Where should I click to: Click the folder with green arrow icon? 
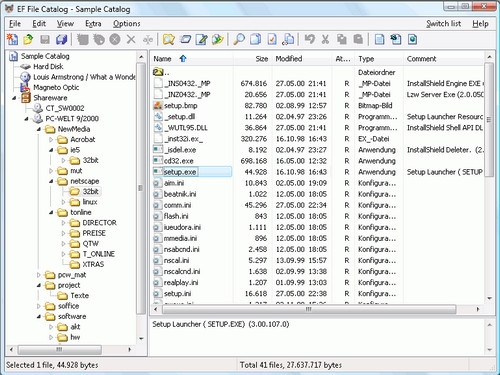(218, 39)
